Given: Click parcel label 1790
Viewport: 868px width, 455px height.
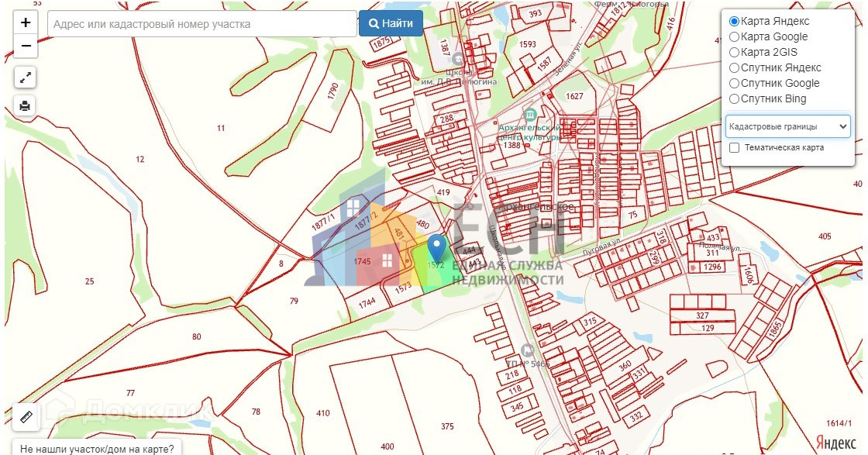Looking at the screenshot, I should tap(332, 91).
